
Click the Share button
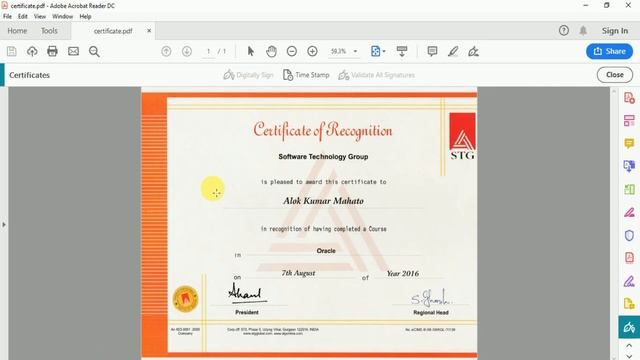tap(609, 51)
